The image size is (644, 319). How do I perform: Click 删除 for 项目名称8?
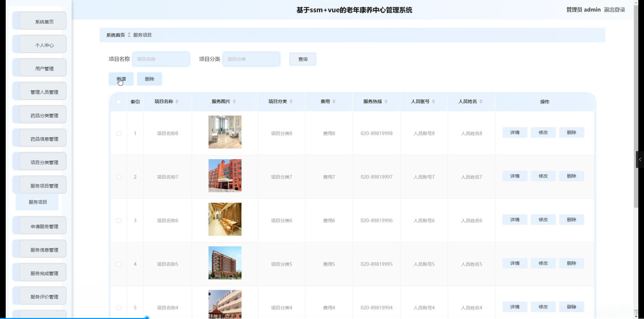(x=572, y=133)
